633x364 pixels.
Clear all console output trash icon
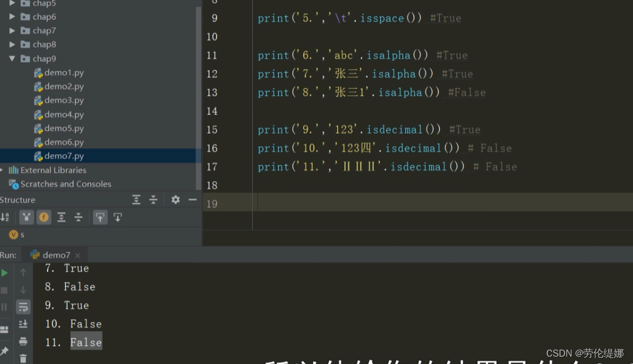23,358
